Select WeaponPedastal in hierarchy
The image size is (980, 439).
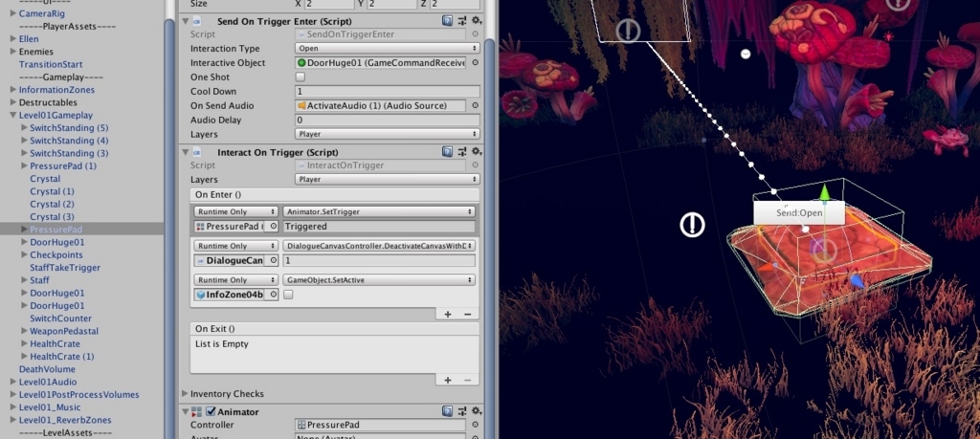click(64, 331)
